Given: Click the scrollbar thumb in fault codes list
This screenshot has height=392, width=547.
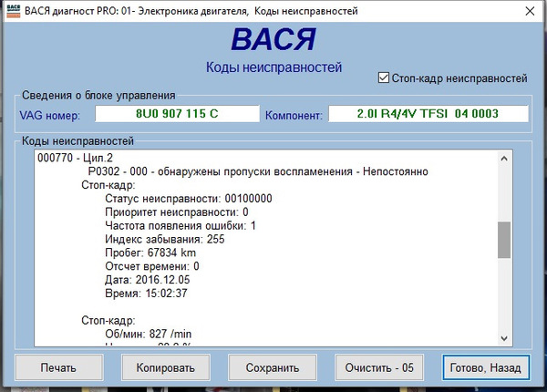Looking at the screenshot, I should pos(503,241).
